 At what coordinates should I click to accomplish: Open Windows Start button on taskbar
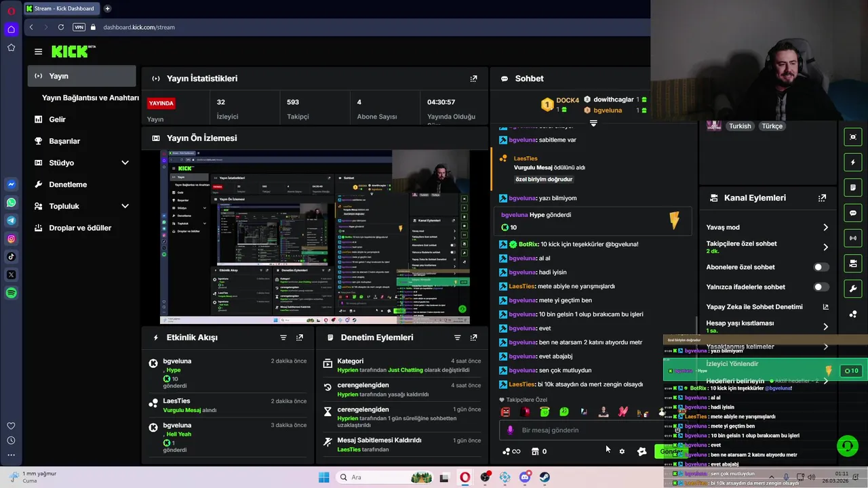click(x=324, y=477)
